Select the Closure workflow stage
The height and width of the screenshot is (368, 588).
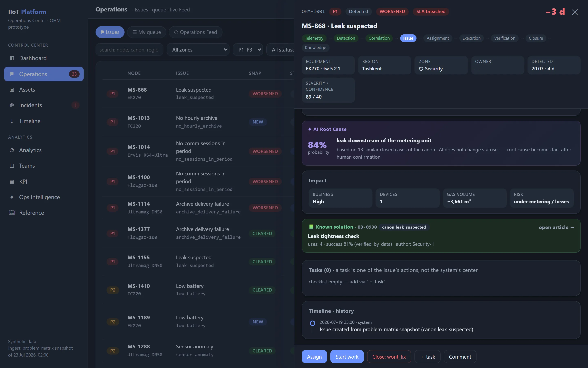point(536,38)
